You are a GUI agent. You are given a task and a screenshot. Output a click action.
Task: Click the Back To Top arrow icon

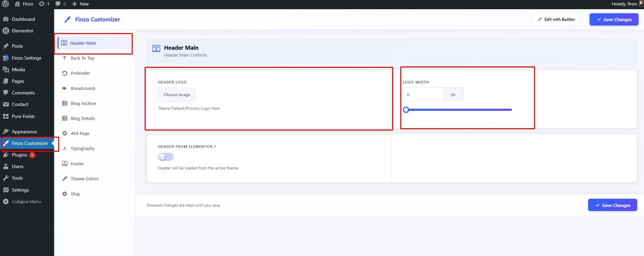(64, 58)
